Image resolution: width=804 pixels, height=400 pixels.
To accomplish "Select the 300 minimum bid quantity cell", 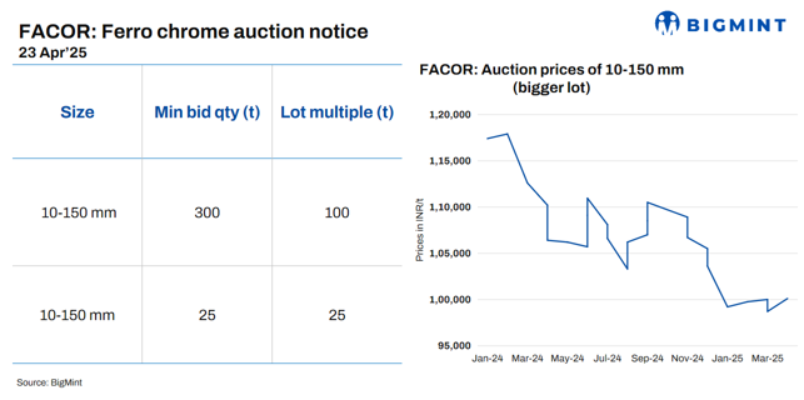I will pyautogui.click(x=207, y=213).
